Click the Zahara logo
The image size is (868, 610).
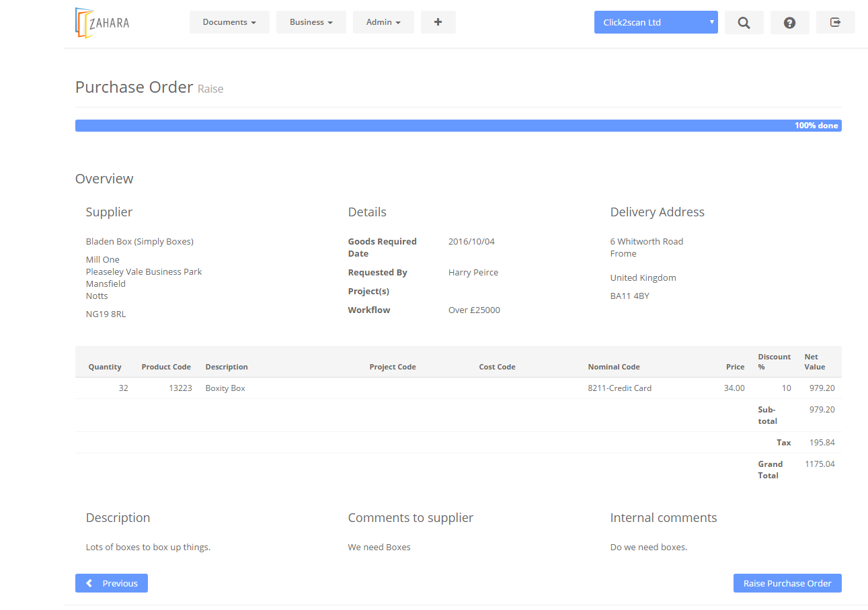click(102, 22)
